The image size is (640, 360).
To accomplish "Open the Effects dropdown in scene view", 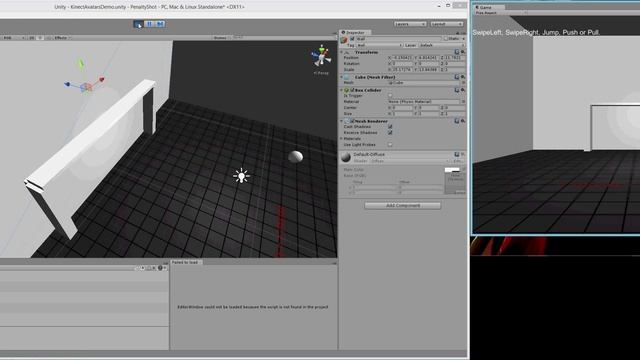I will (62, 38).
